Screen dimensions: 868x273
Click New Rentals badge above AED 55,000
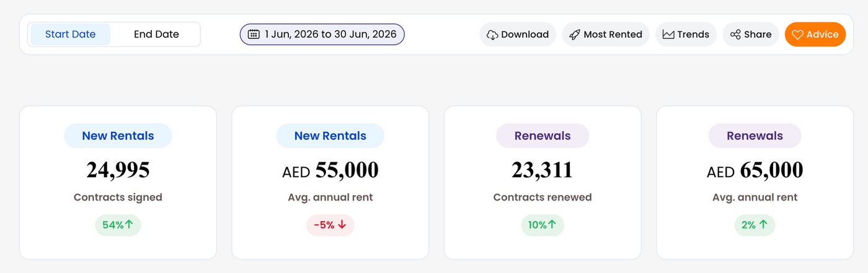click(x=330, y=136)
